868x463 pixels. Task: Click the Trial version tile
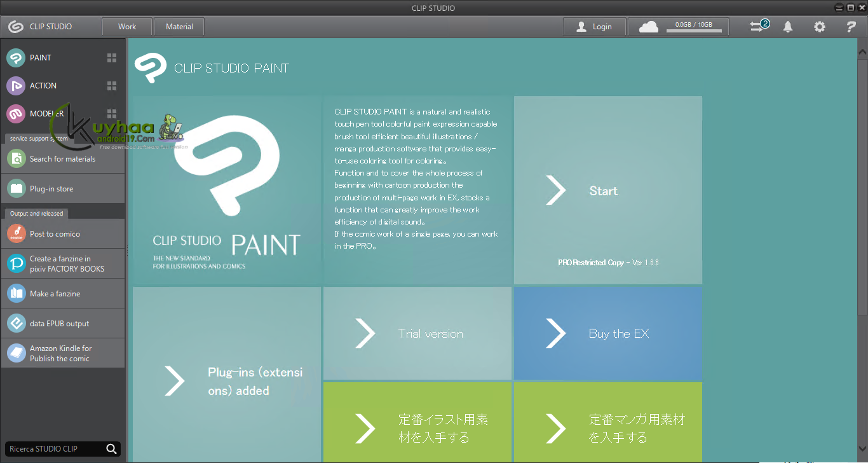(417, 333)
